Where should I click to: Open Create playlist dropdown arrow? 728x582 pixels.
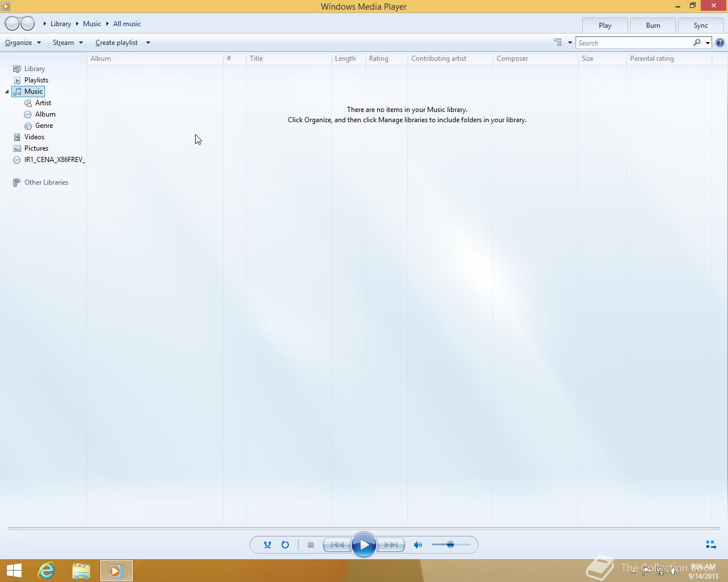pyautogui.click(x=148, y=43)
